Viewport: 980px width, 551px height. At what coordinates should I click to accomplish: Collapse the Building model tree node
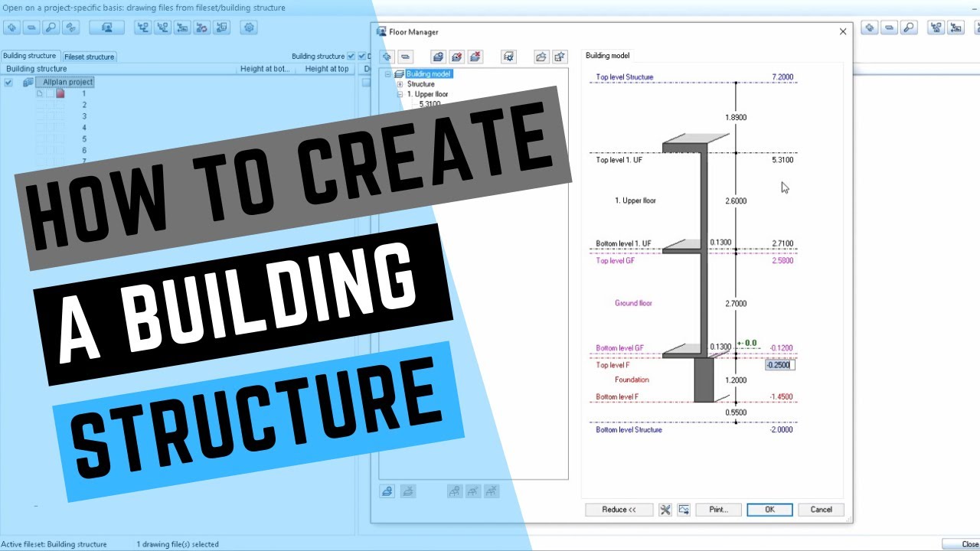(388, 74)
